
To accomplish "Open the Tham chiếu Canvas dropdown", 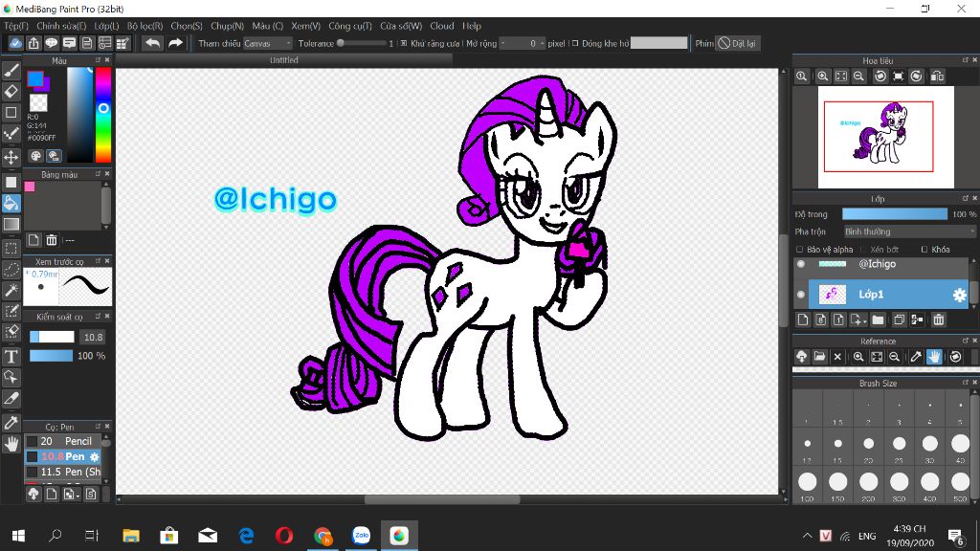I will 268,43.
